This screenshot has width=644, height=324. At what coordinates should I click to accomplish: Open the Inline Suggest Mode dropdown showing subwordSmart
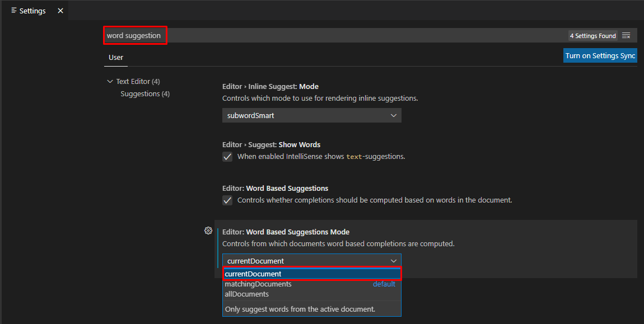pyautogui.click(x=311, y=115)
